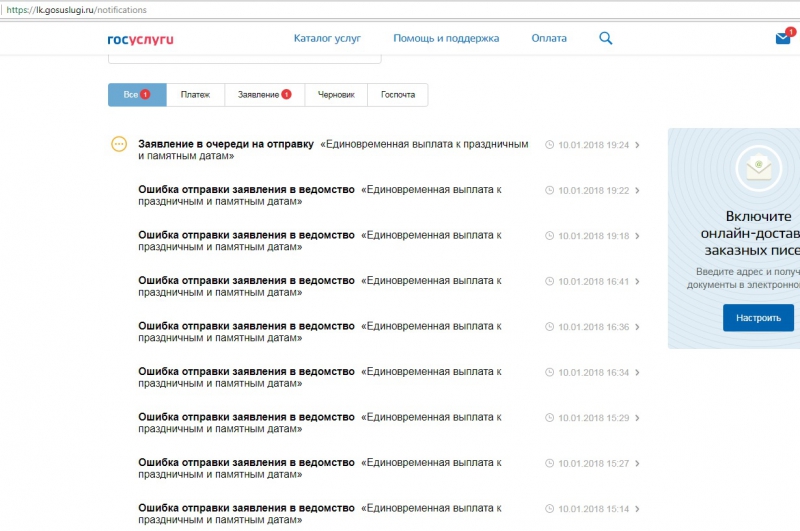Open the mail notifications envelope icon
The height and width of the screenshot is (531, 800).
[783, 38]
